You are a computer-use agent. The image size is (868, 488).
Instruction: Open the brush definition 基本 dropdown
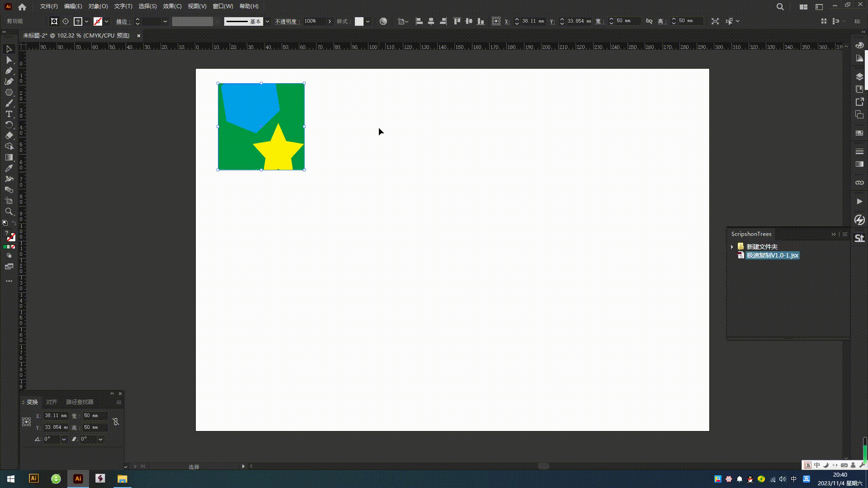coord(267,21)
